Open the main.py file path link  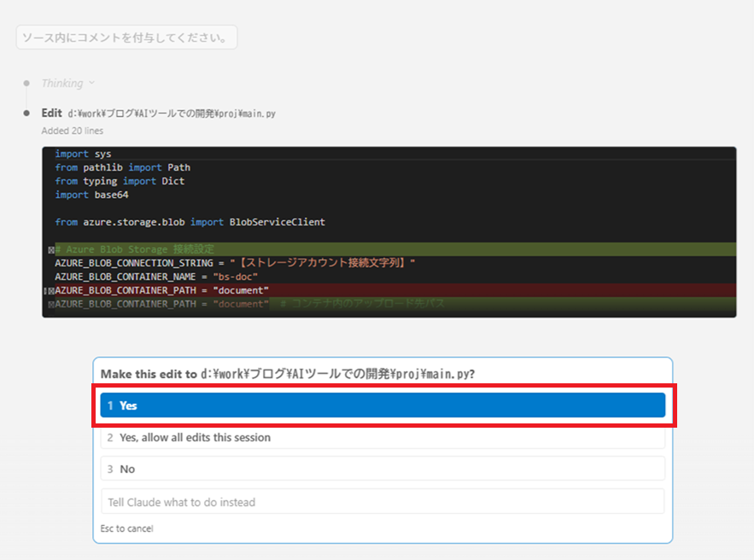pos(172,114)
